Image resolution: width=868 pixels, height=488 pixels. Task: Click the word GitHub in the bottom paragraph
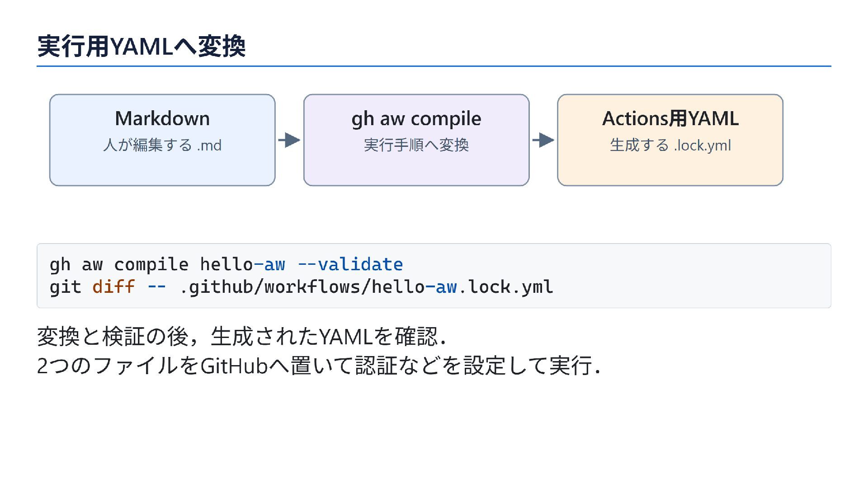tap(234, 366)
